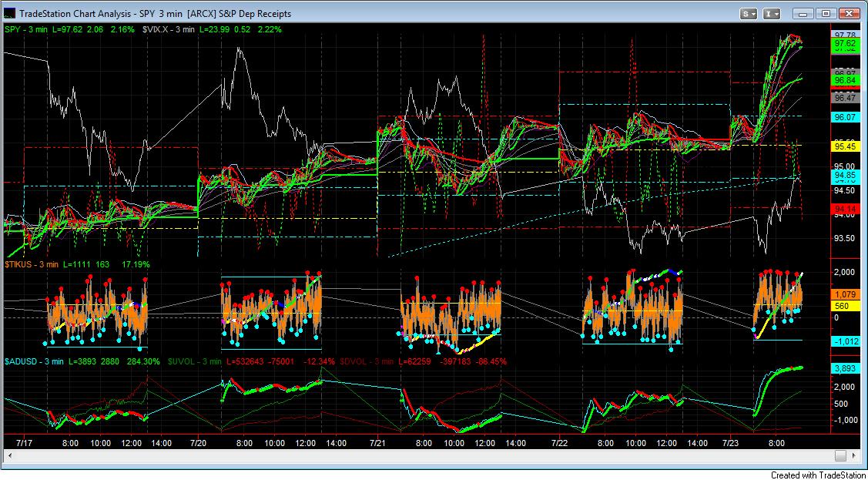Image resolution: width=868 pixels, height=480 pixels.
Task: Open the S symbol dropdown in title bar
Action: [749, 13]
